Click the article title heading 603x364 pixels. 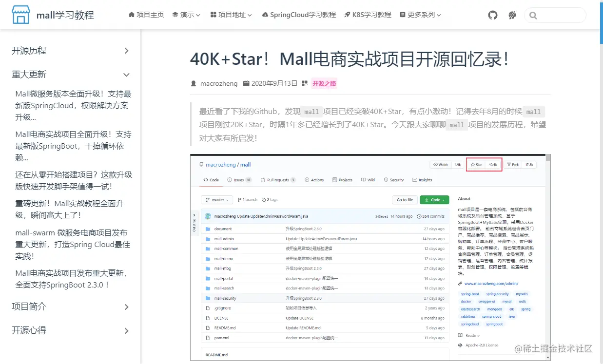pyautogui.click(x=350, y=59)
